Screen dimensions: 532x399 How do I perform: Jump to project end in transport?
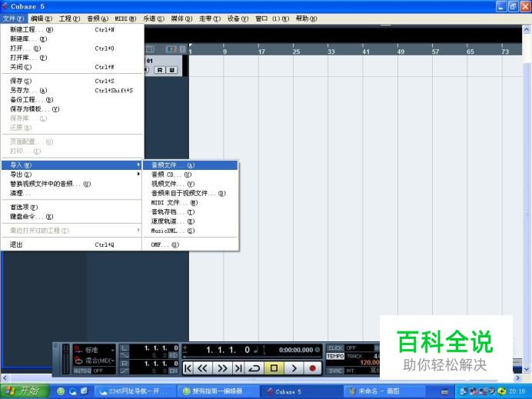(x=238, y=368)
